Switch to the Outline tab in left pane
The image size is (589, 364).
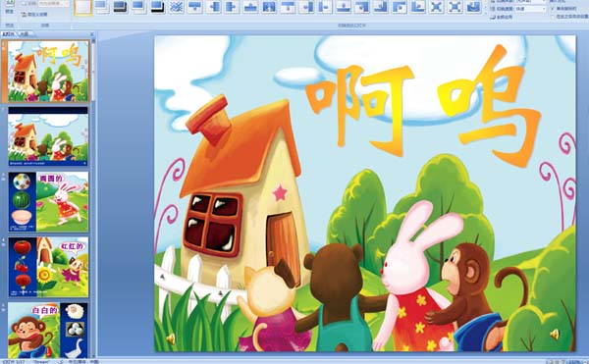25,33
